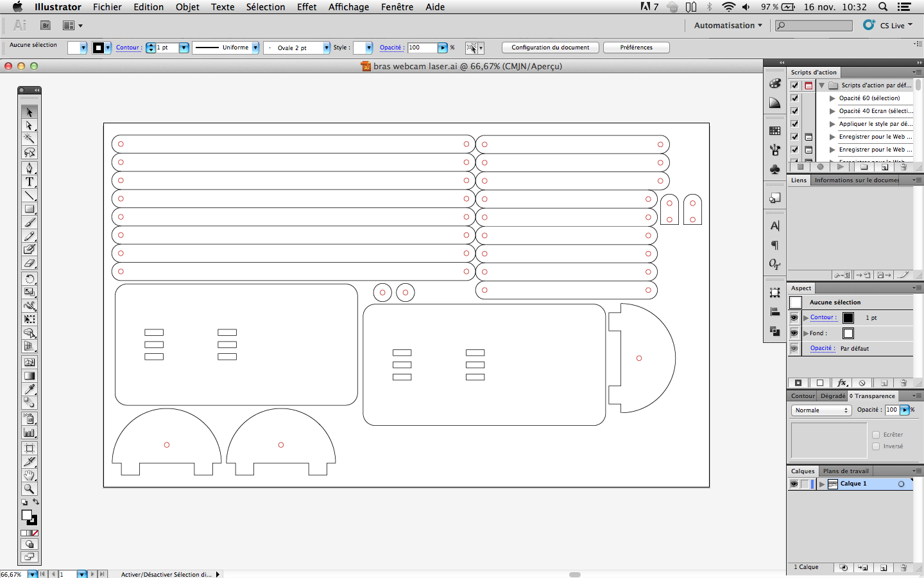Click Configuration du document button
The height and width of the screenshot is (578, 924).
(551, 48)
